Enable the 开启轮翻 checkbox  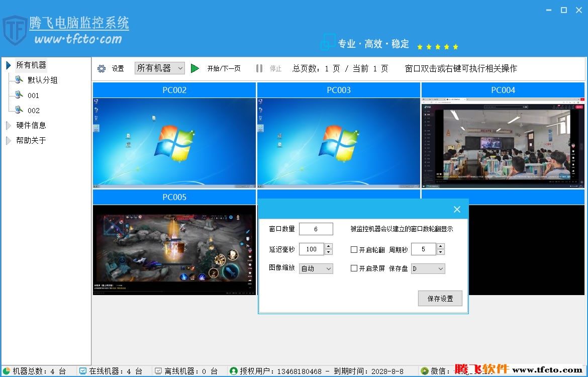pos(354,249)
